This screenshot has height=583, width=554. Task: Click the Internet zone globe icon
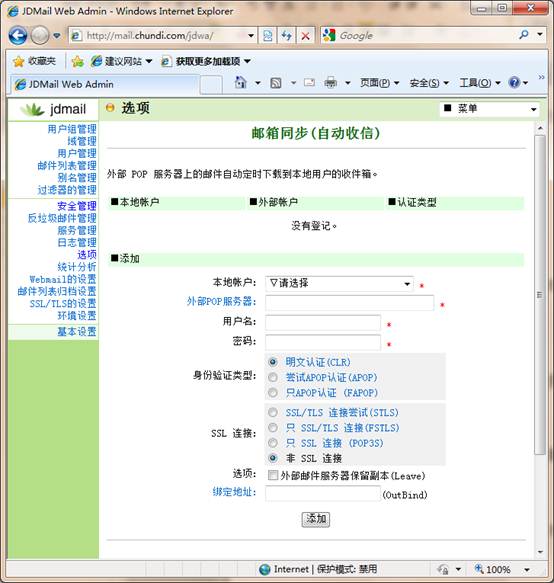265,569
